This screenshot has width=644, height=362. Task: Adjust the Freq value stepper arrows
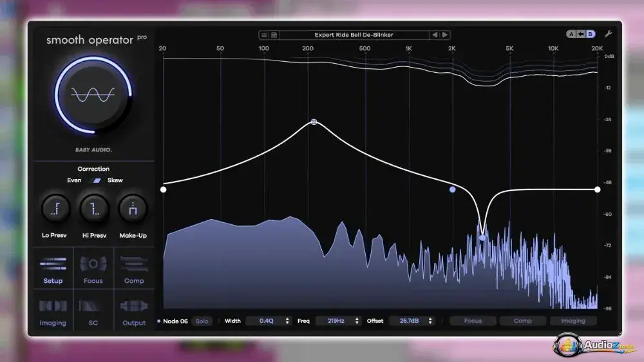coord(357,321)
